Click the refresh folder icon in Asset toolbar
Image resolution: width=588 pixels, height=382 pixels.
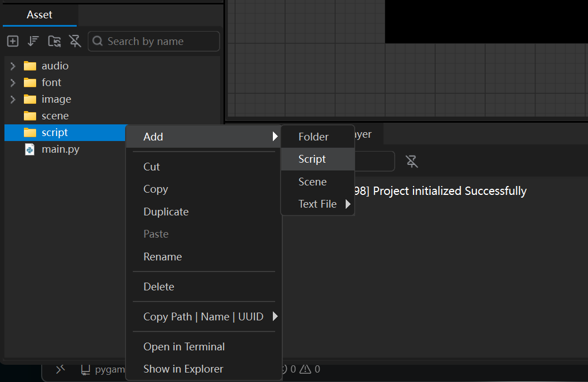click(x=54, y=41)
